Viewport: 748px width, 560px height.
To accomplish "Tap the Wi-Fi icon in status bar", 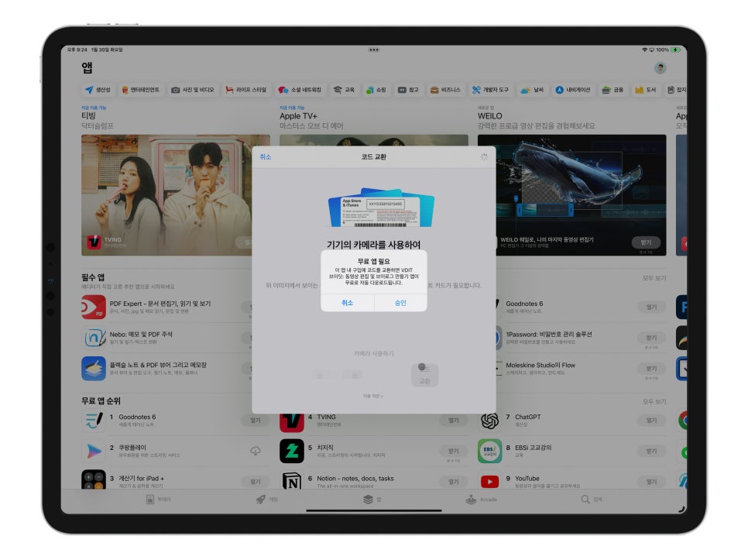I will point(644,50).
